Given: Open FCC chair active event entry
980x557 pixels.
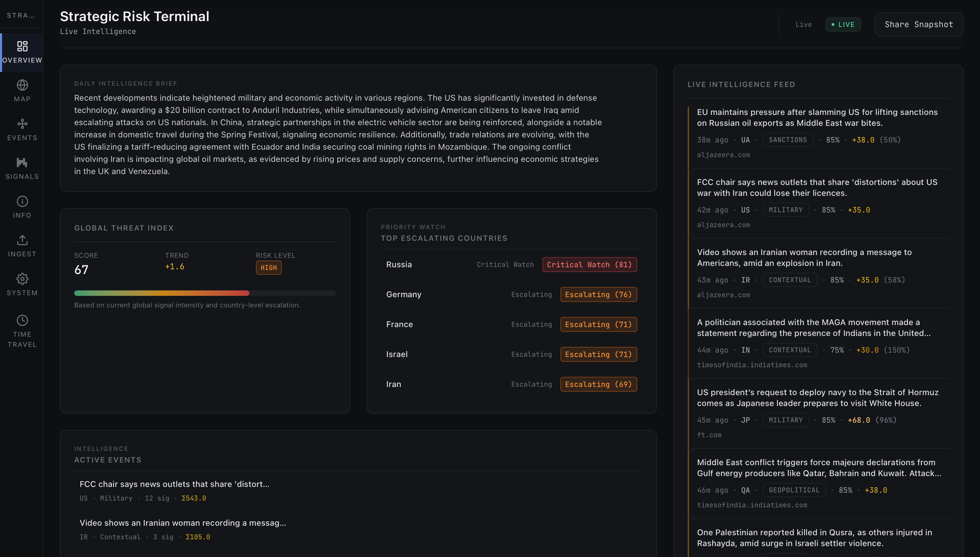Looking at the screenshot, I should (174, 484).
